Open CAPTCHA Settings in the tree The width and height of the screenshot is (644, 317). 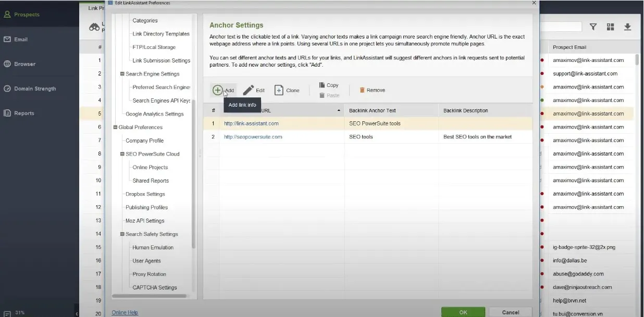(155, 287)
